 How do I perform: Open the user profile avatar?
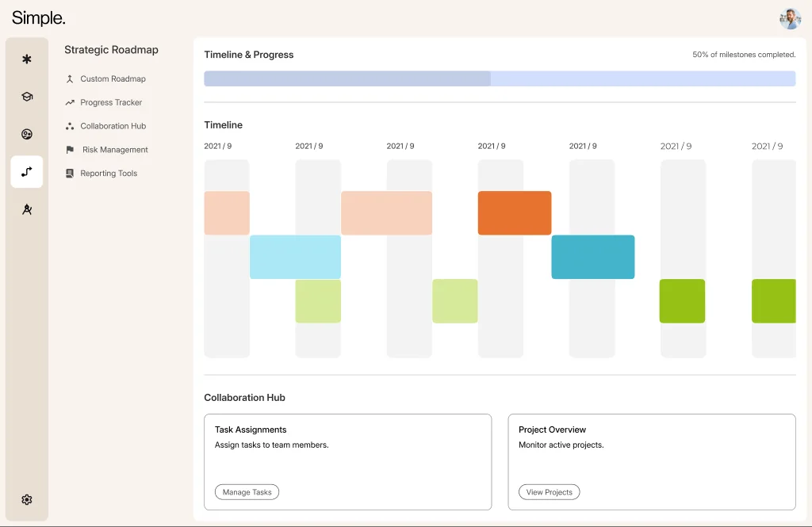[x=791, y=19]
